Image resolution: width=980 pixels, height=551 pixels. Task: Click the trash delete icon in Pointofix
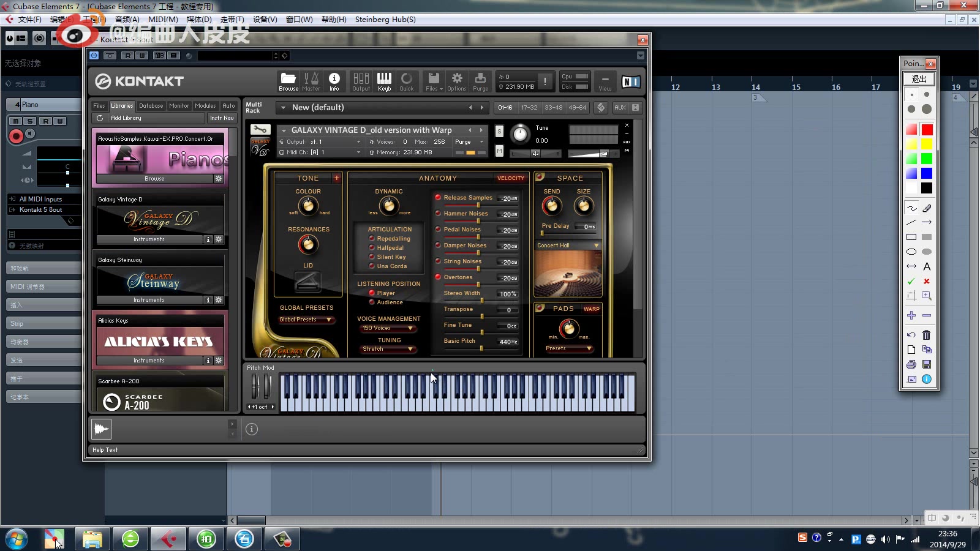(x=927, y=335)
